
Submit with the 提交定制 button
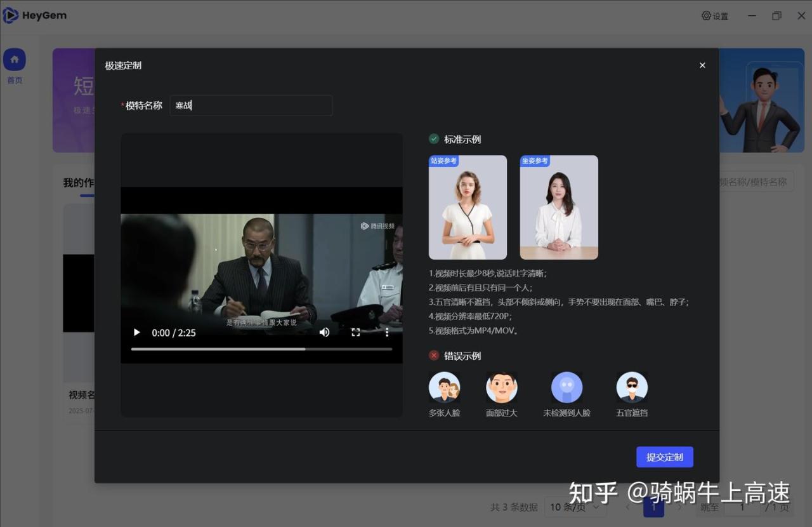point(664,457)
